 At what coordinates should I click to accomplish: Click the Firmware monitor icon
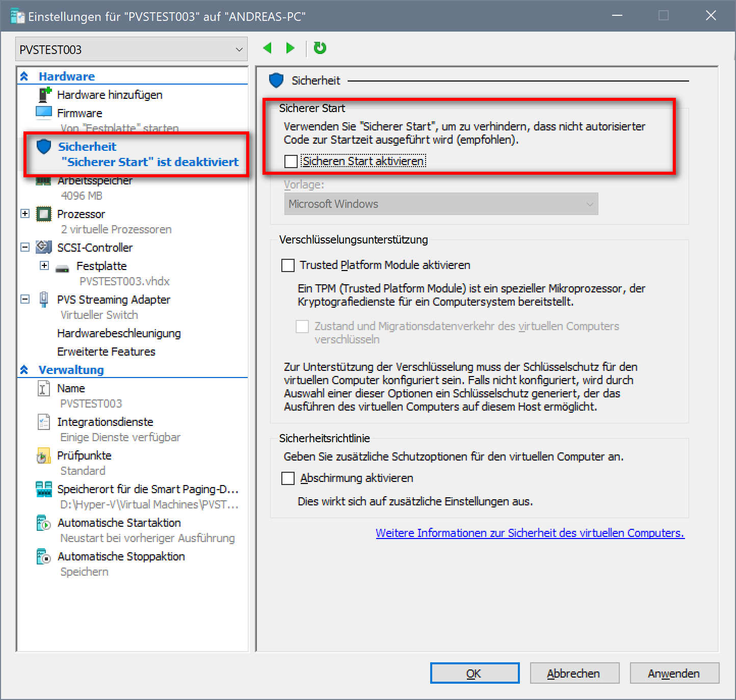[x=44, y=113]
